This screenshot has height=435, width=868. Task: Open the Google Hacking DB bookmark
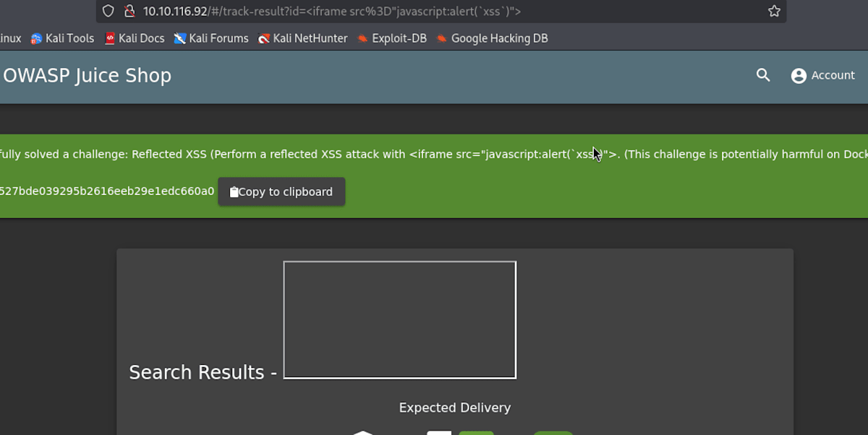coord(492,38)
